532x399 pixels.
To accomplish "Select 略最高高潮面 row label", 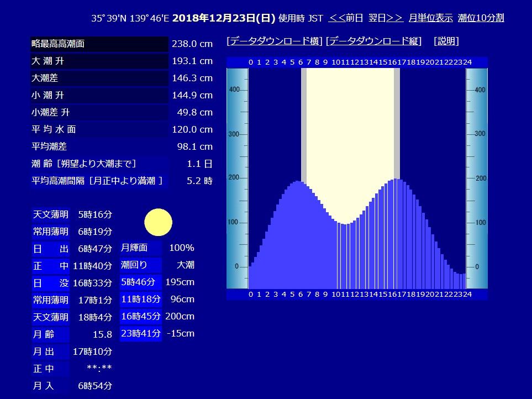I will coord(99,44).
